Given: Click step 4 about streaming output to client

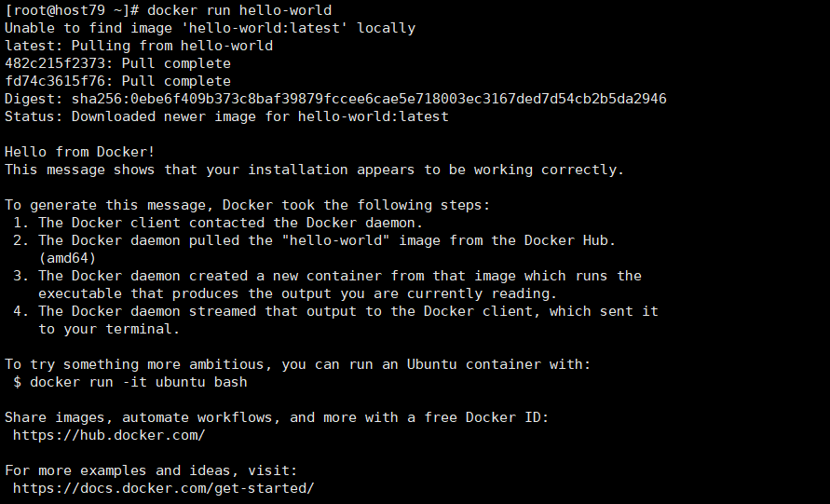Looking at the screenshot, I should click(347, 311).
